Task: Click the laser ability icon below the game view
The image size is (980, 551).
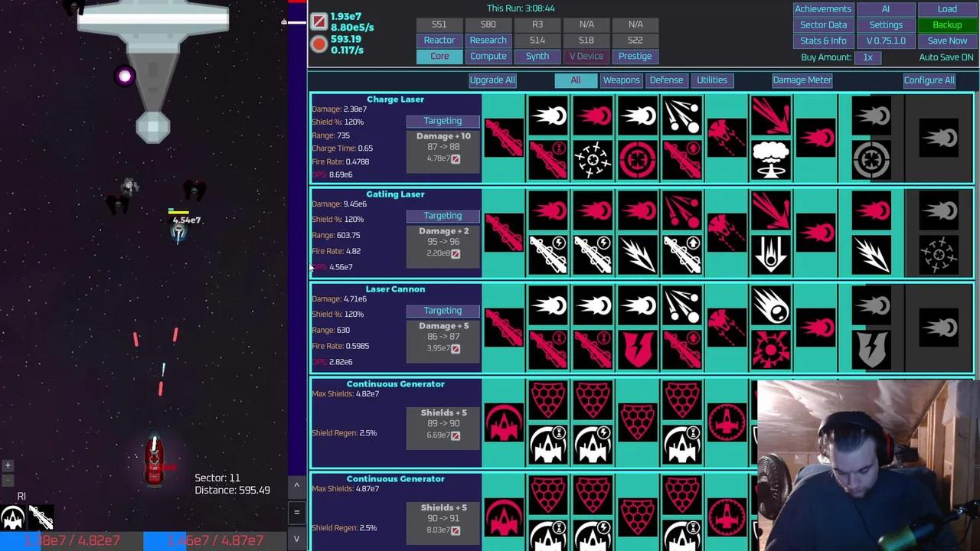Action: 41,518
